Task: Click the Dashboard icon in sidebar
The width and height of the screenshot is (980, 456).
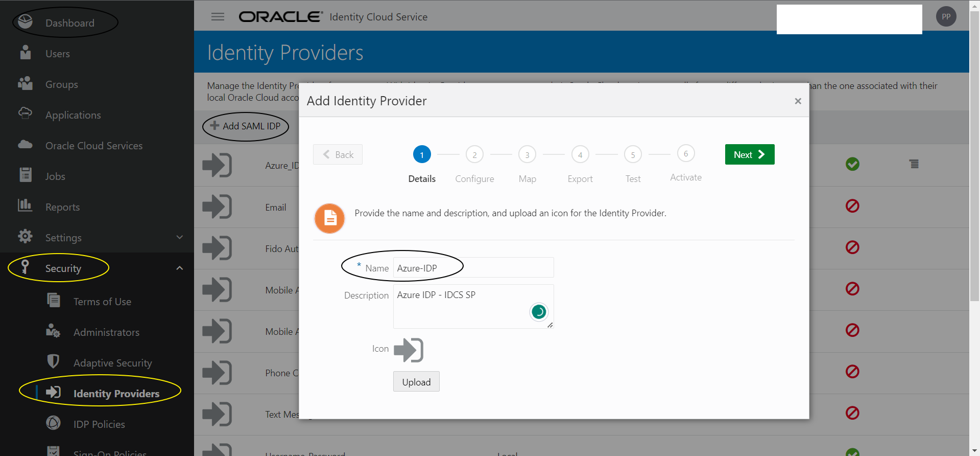Action: pos(25,22)
